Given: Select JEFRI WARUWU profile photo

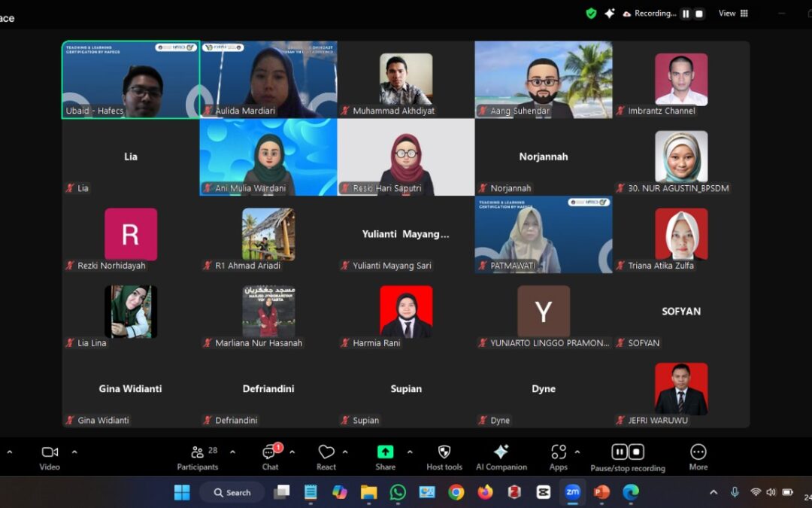Looking at the screenshot, I should tap(681, 389).
